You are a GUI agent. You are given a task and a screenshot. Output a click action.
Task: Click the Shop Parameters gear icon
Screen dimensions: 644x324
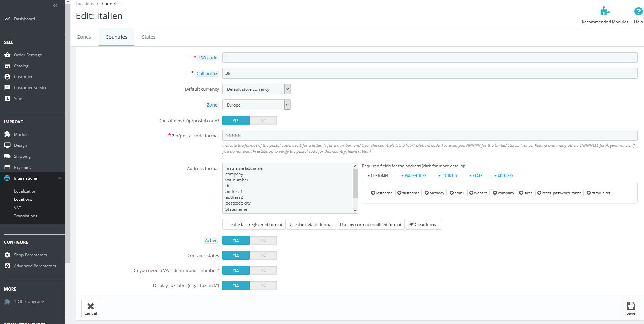click(7, 255)
